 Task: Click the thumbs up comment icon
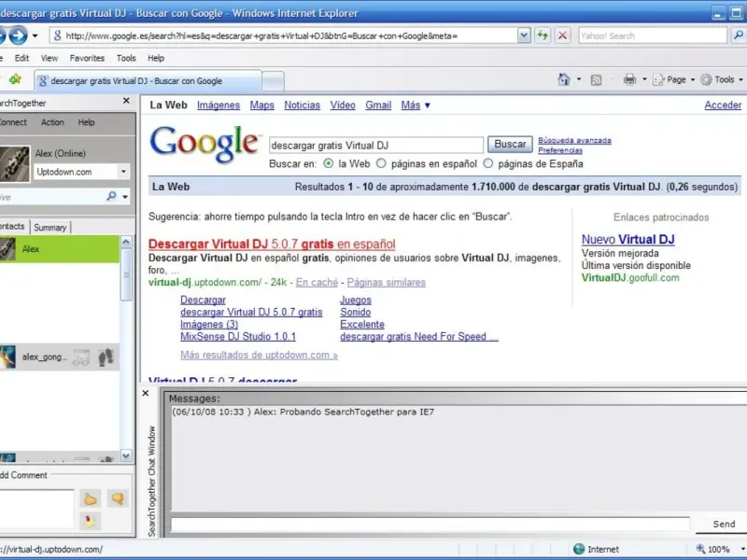pyautogui.click(x=90, y=499)
